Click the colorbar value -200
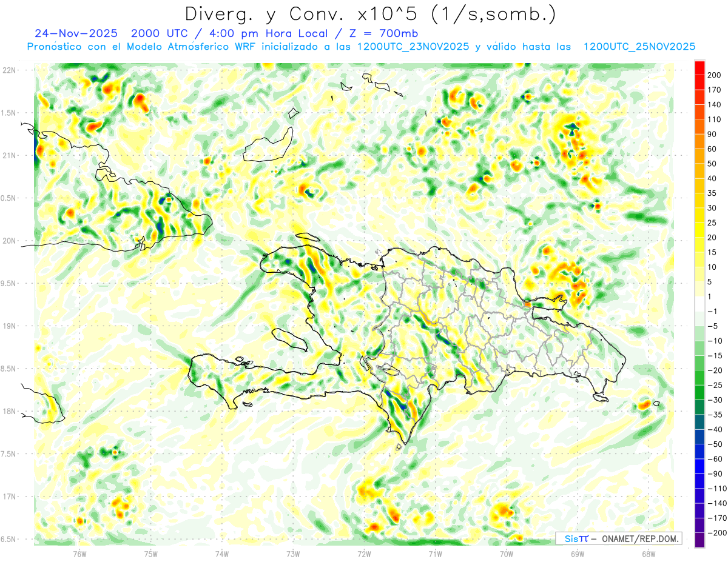The image size is (728, 562). click(718, 533)
